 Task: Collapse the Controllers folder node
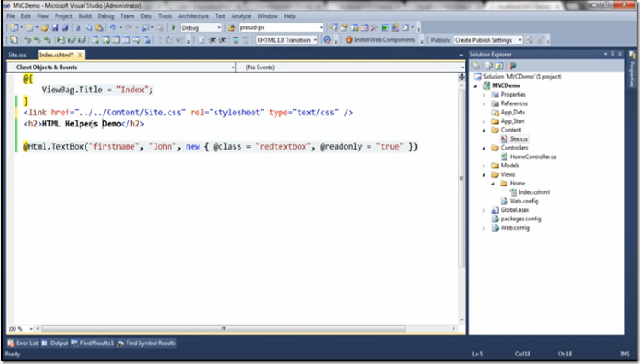click(x=484, y=148)
